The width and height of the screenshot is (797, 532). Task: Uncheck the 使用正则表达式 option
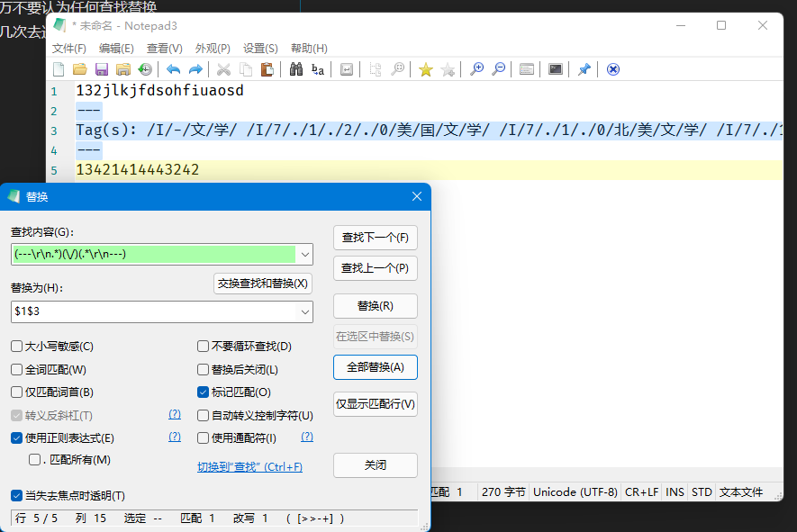point(17,438)
